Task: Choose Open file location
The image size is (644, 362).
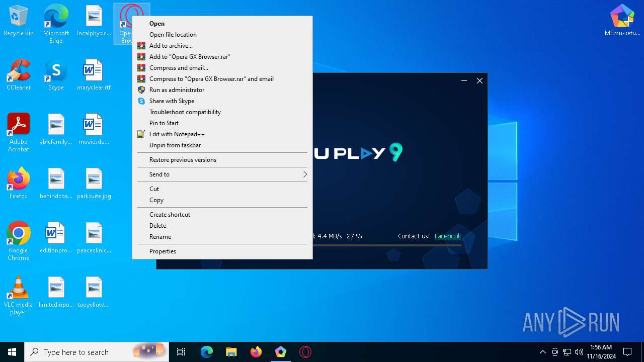Action: coord(222,35)
